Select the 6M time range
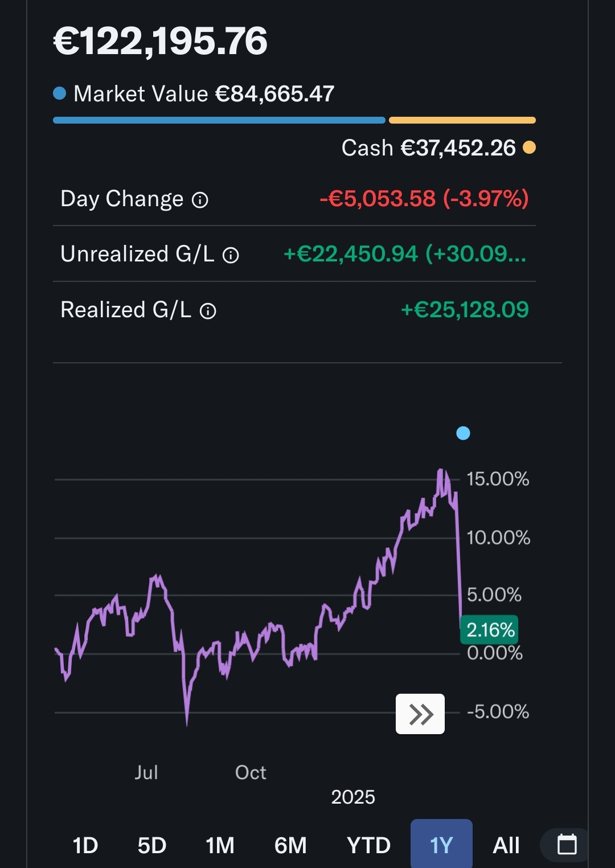The width and height of the screenshot is (615, 868). click(290, 845)
